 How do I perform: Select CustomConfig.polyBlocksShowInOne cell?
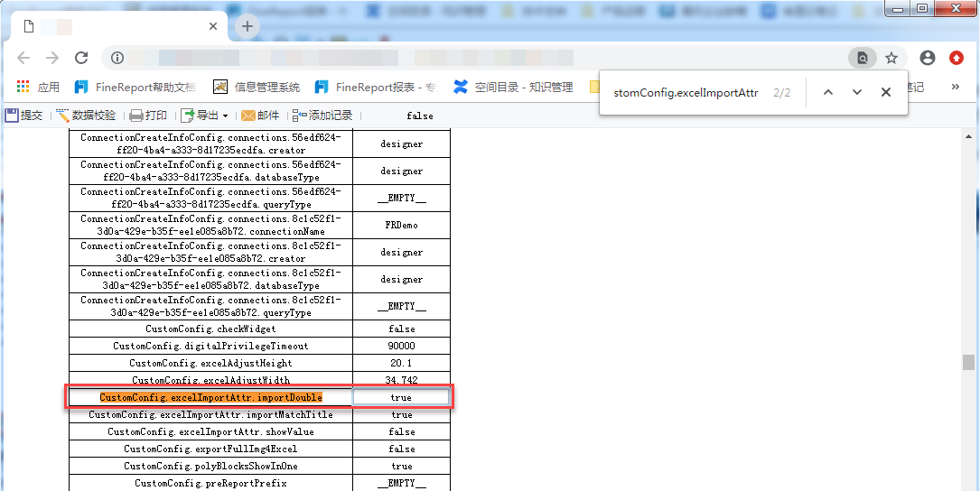[x=210, y=466]
